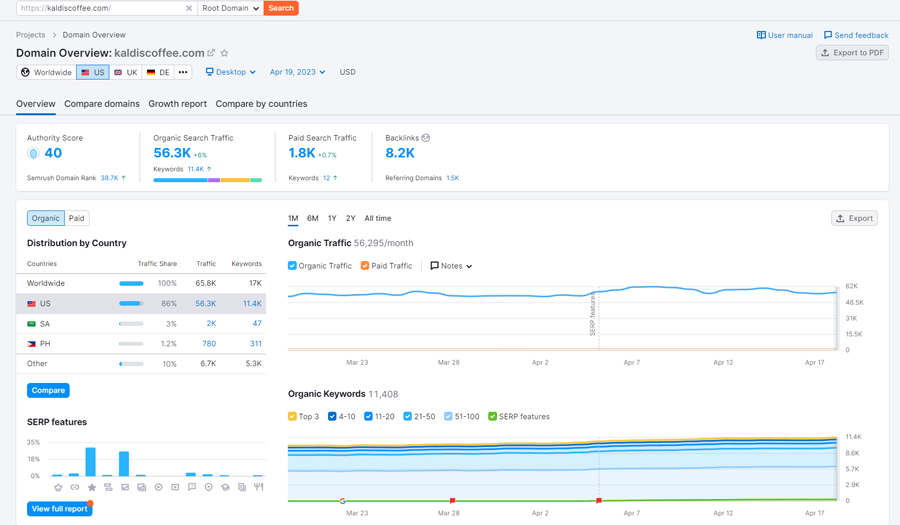Open the Desktop device dropdown
The image size is (900, 525).
point(231,72)
